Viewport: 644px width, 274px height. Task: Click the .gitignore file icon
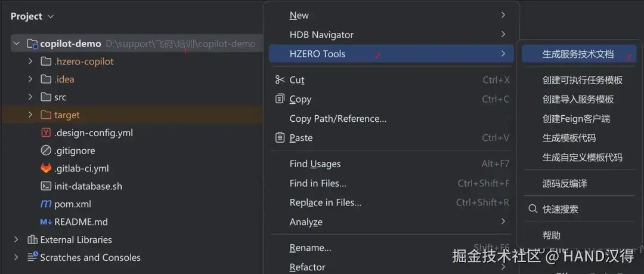pos(46,150)
